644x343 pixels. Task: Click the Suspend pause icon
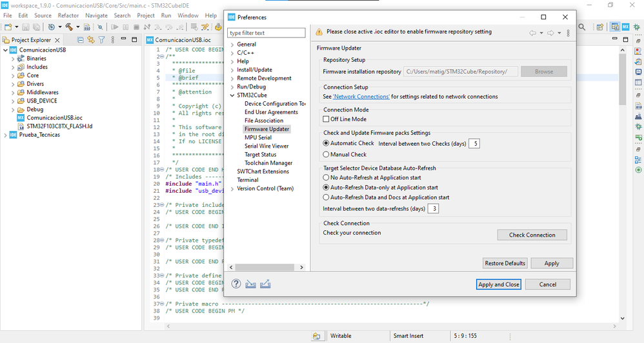[x=126, y=27]
